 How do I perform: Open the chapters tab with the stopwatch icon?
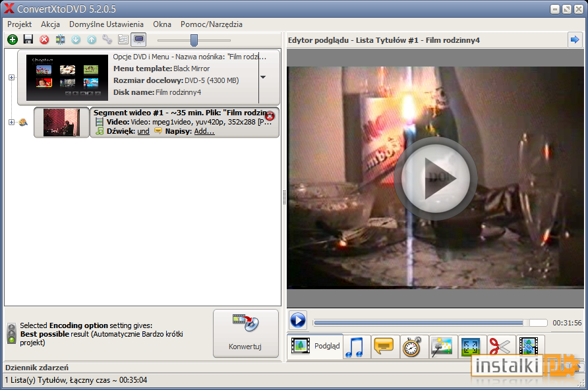coord(413,347)
